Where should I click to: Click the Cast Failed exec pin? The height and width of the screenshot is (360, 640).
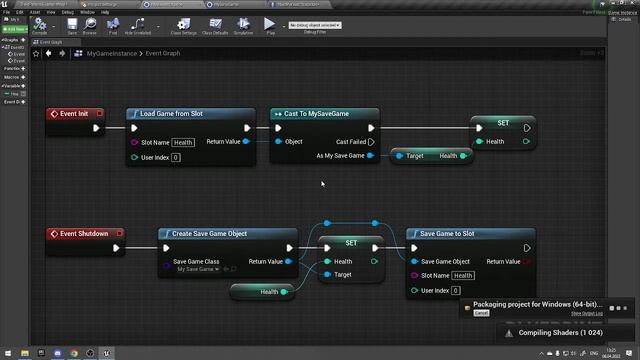(x=371, y=142)
